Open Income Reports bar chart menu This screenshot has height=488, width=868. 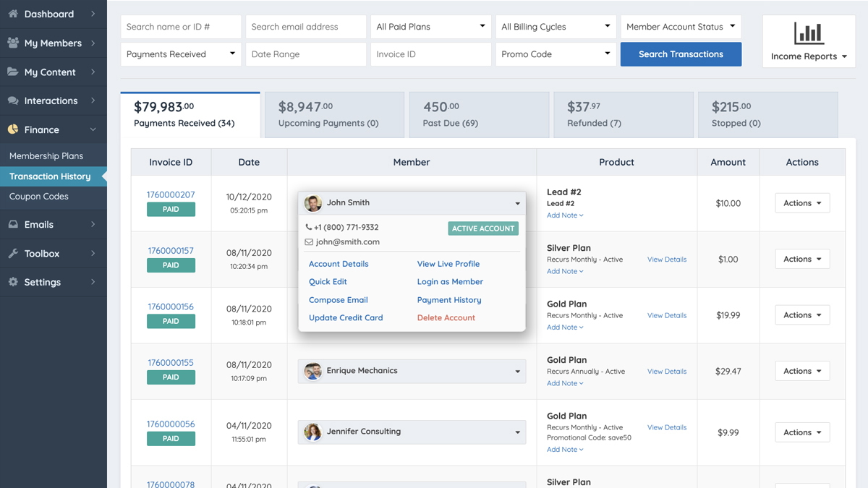pyautogui.click(x=808, y=42)
